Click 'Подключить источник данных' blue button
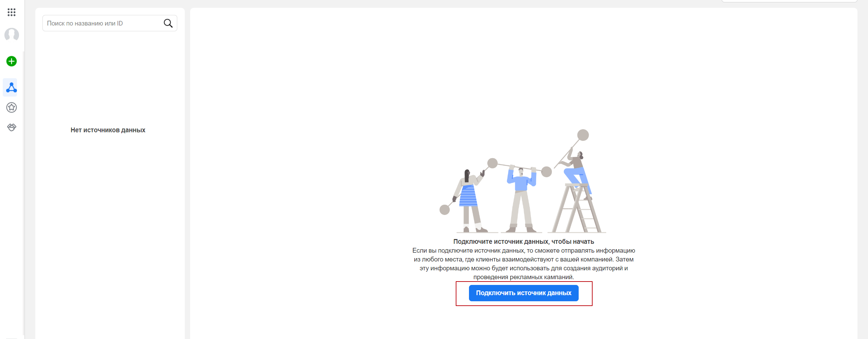This screenshot has height=339, width=868. tap(523, 293)
